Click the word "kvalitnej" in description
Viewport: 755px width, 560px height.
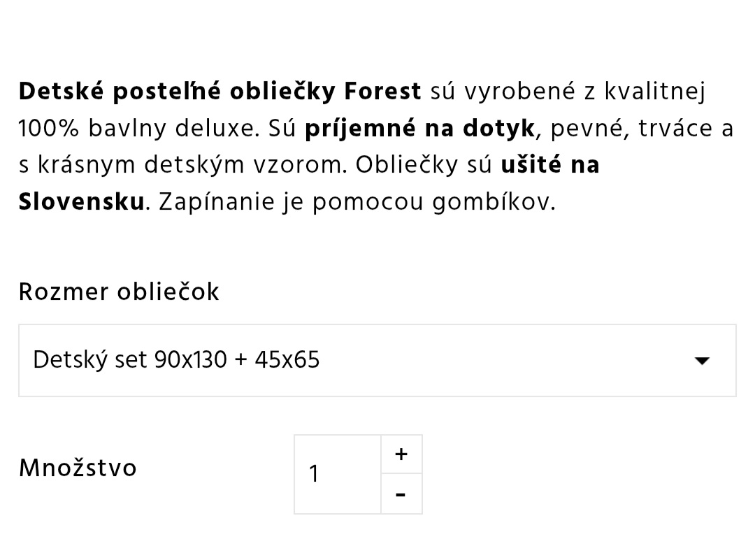click(x=654, y=92)
